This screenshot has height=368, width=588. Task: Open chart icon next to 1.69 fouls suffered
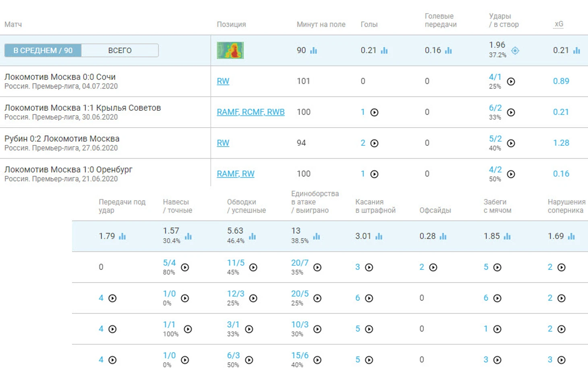[x=571, y=236]
